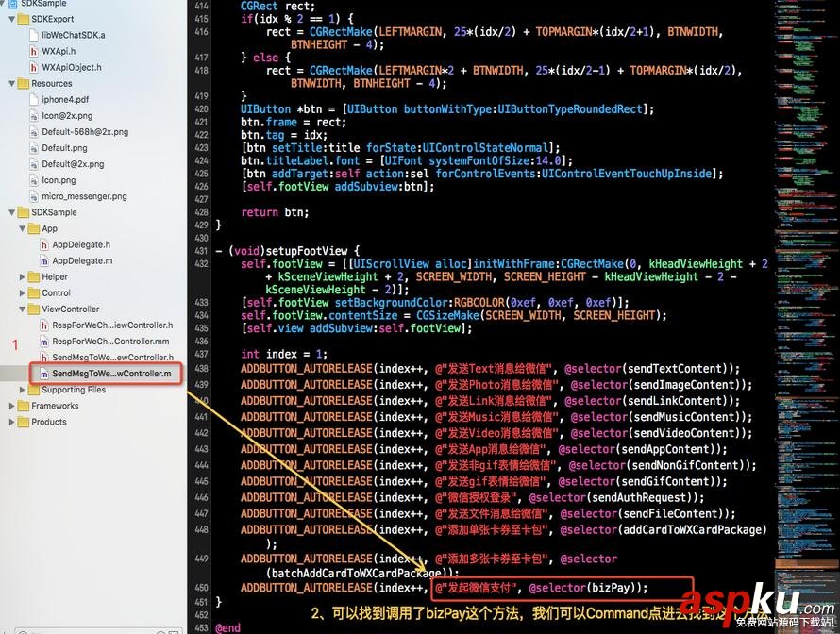This screenshot has width=840, height=634.
Task: Click the Products folder icon
Action: [23, 422]
